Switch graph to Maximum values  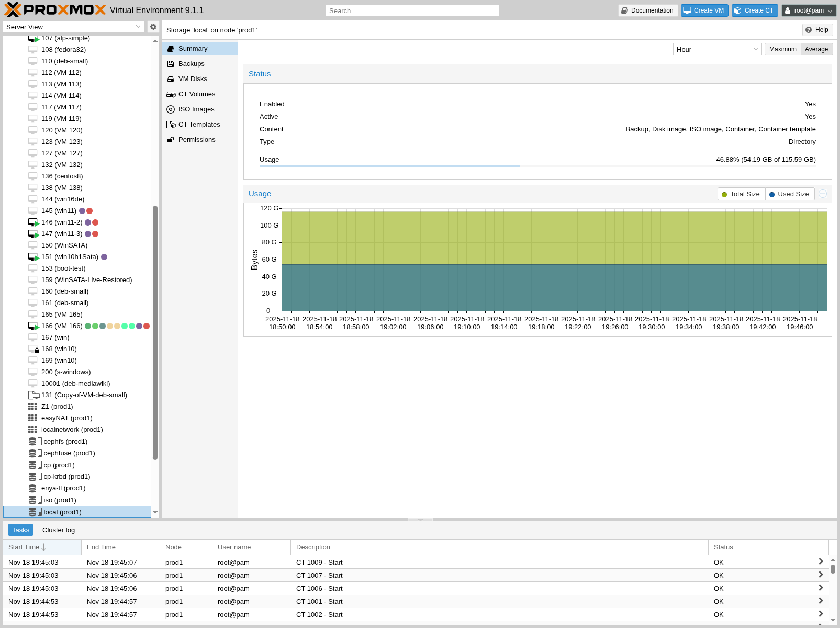point(782,49)
